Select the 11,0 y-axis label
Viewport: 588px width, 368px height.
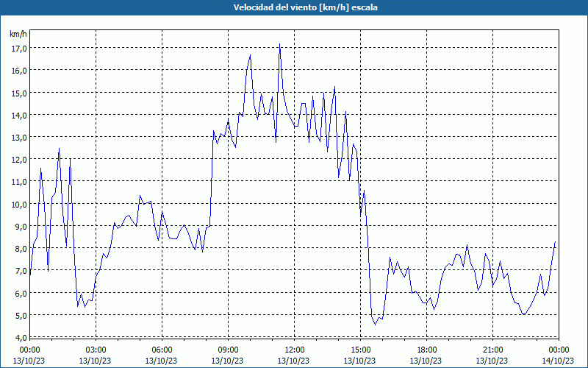pos(18,182)
